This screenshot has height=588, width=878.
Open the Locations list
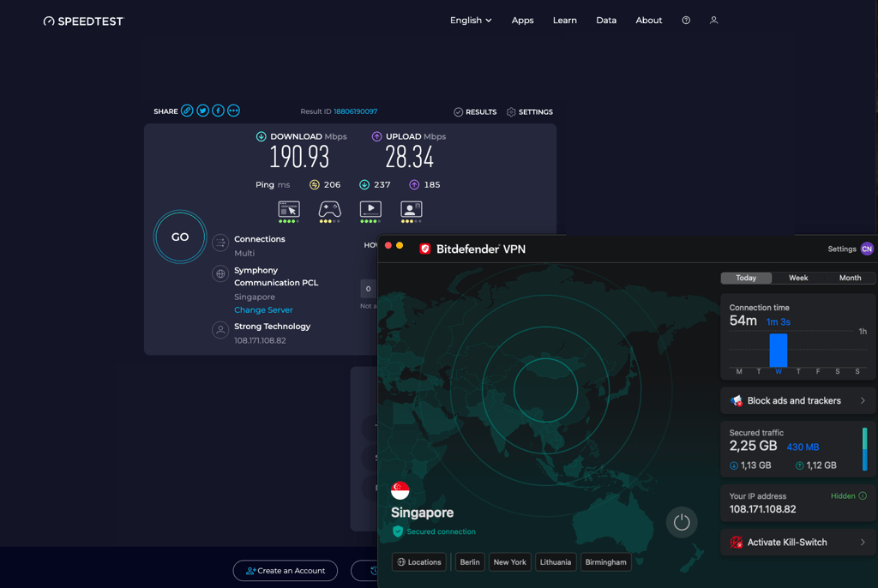(418, 562)
